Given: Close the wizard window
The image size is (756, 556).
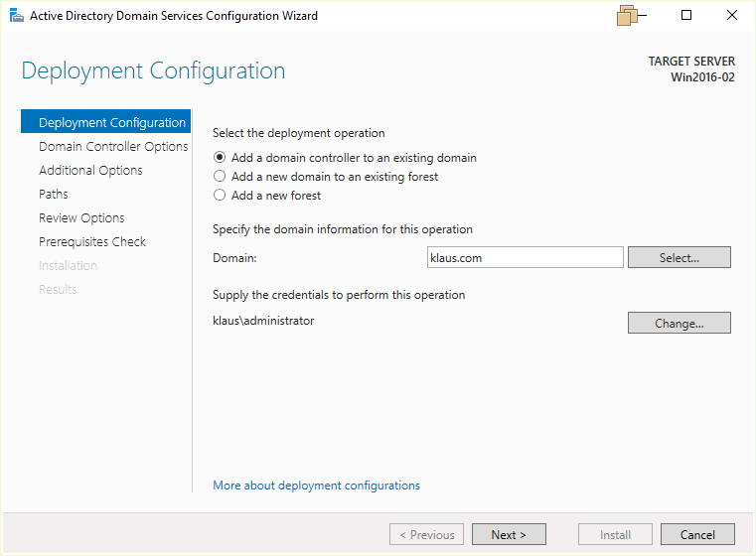Looking at the screenshot, I should point(732,16).
